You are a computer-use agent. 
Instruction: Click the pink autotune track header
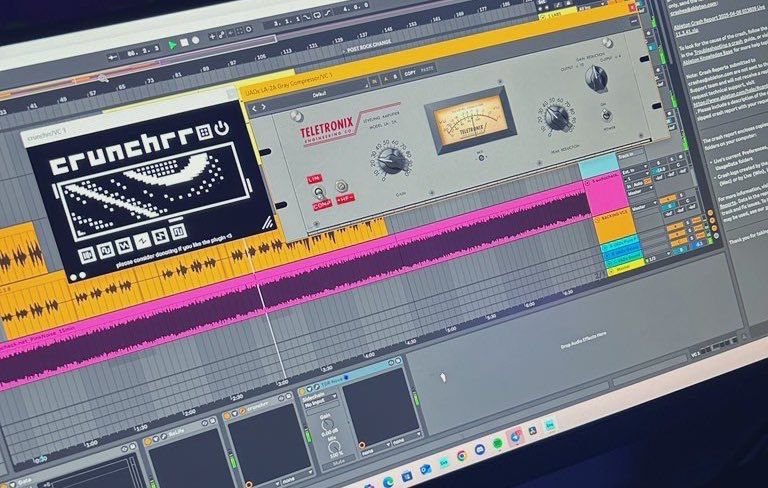click(x=606, y=194)
